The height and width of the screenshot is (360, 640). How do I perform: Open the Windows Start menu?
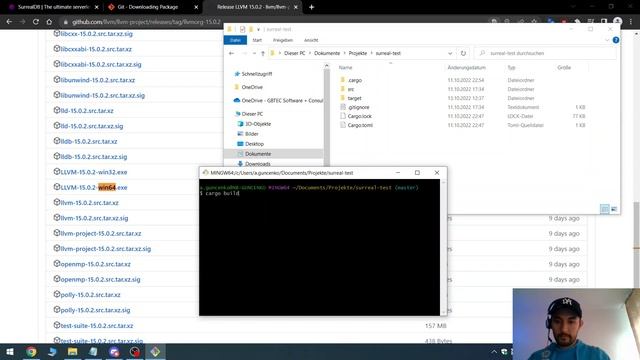tap(10, 352)
